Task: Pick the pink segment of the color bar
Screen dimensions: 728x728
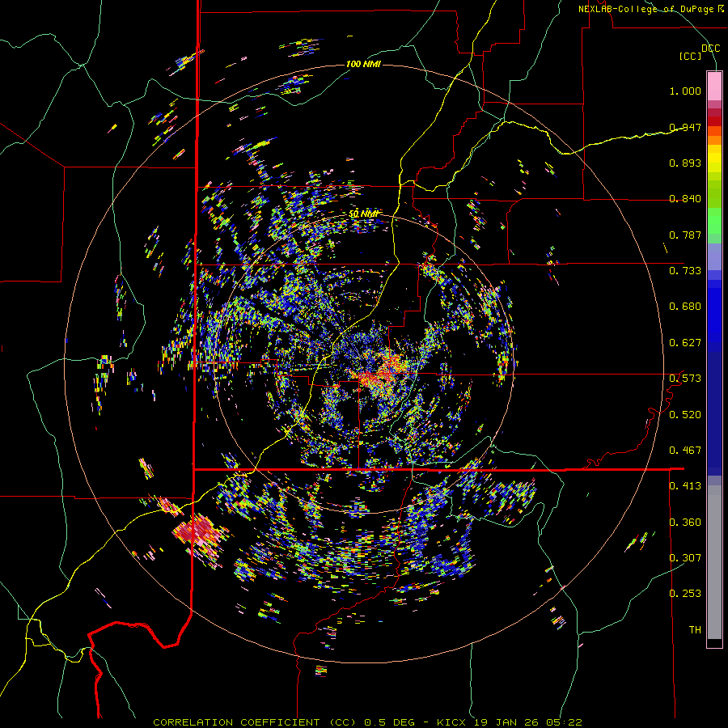Action: pos(714,86)
